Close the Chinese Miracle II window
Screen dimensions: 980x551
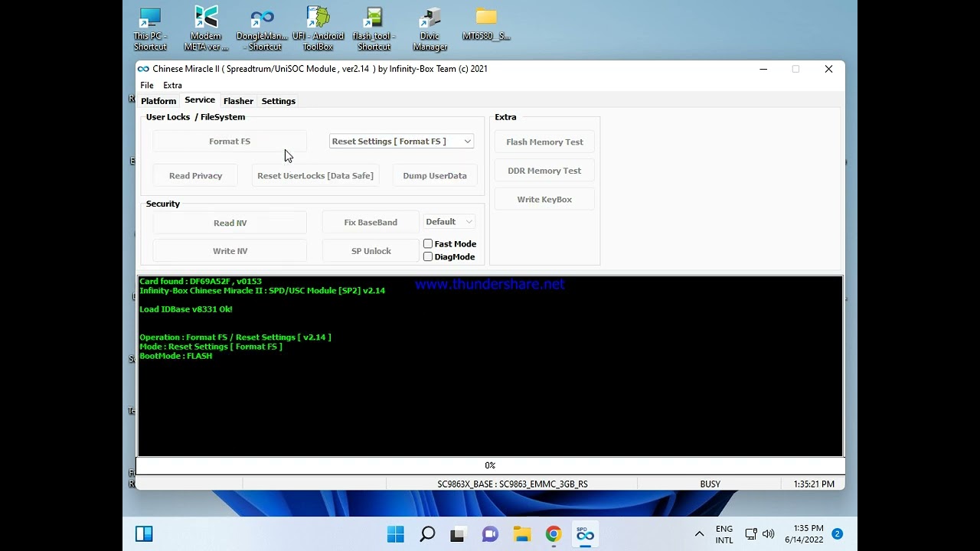coord(828,69)
